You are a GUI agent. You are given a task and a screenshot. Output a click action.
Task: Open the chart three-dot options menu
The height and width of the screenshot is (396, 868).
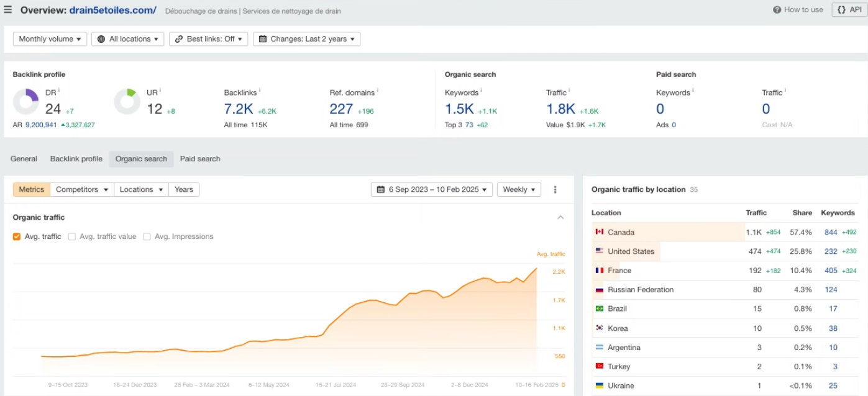pyautogui.click(x=555, y=190)
